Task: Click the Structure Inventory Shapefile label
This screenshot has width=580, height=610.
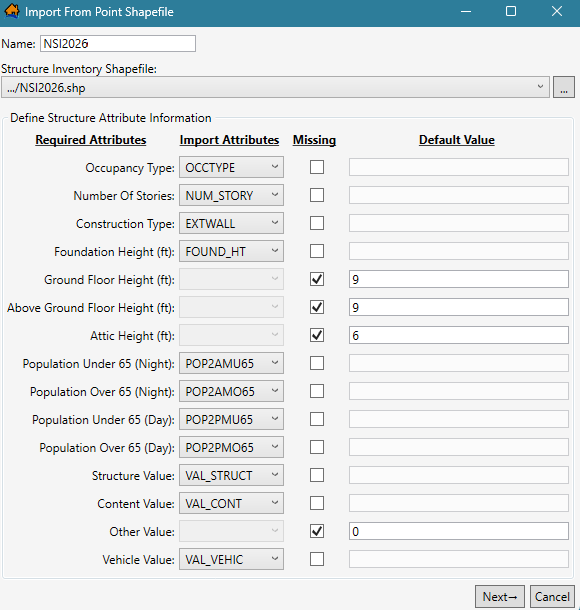Action: coord(79,69)
